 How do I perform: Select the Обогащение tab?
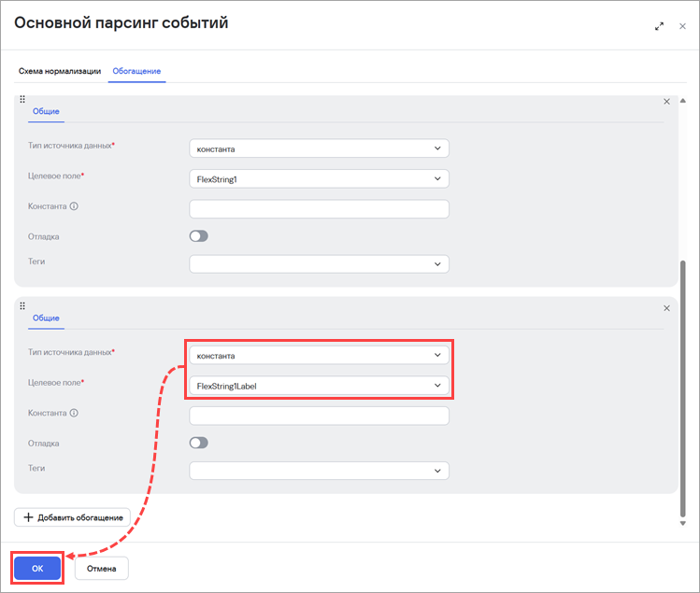[136, 71]
